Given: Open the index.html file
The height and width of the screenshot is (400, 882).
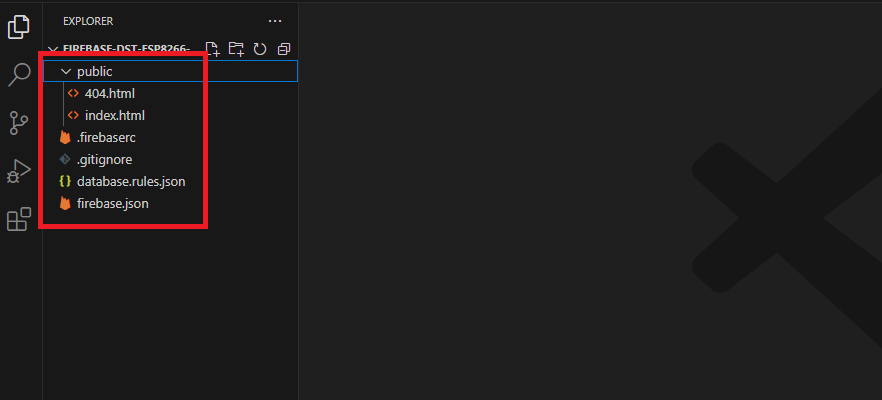Looking at the screenshot, I should tap(114, 116).
